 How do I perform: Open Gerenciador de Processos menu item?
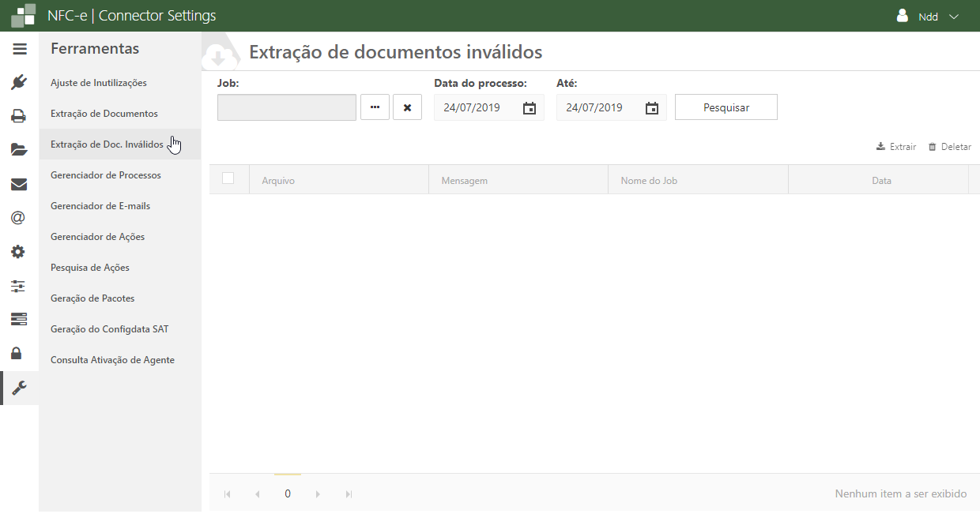(106, 175)
